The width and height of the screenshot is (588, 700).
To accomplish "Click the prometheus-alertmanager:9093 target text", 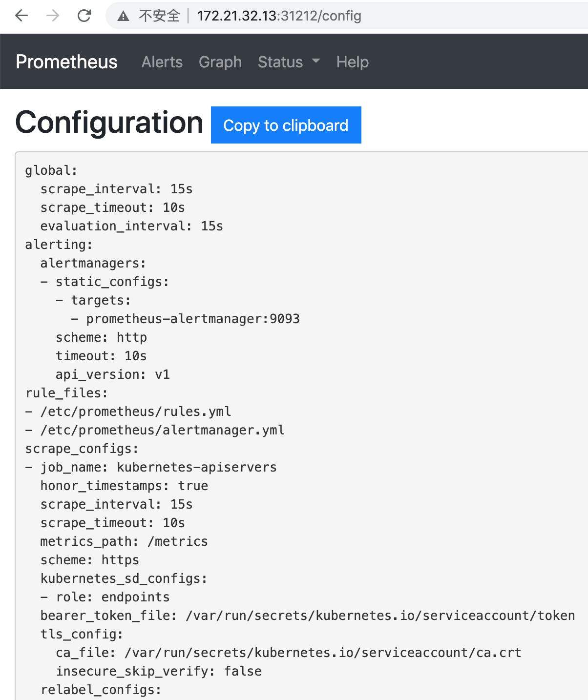I will (192, 318).
